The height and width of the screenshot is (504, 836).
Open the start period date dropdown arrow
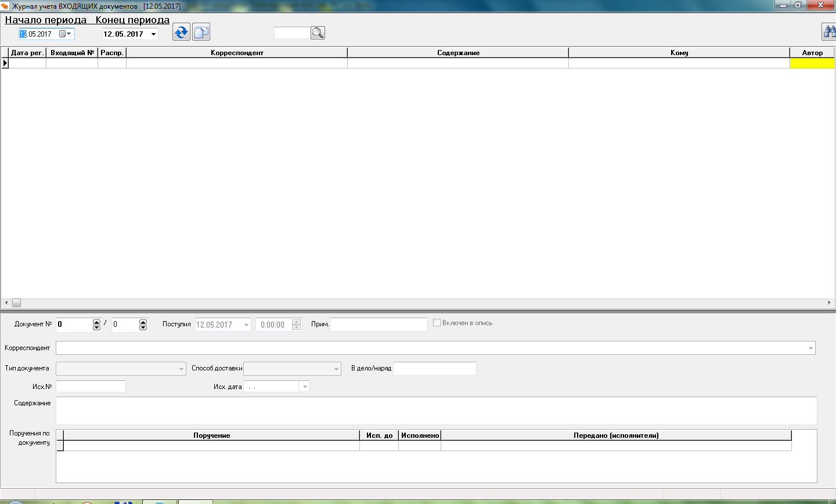[69, 34]
